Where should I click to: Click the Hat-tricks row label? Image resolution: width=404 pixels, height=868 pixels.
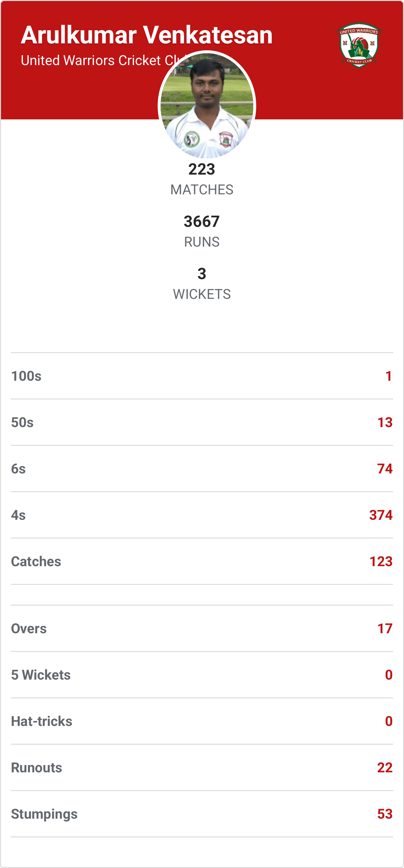(42, 721)
